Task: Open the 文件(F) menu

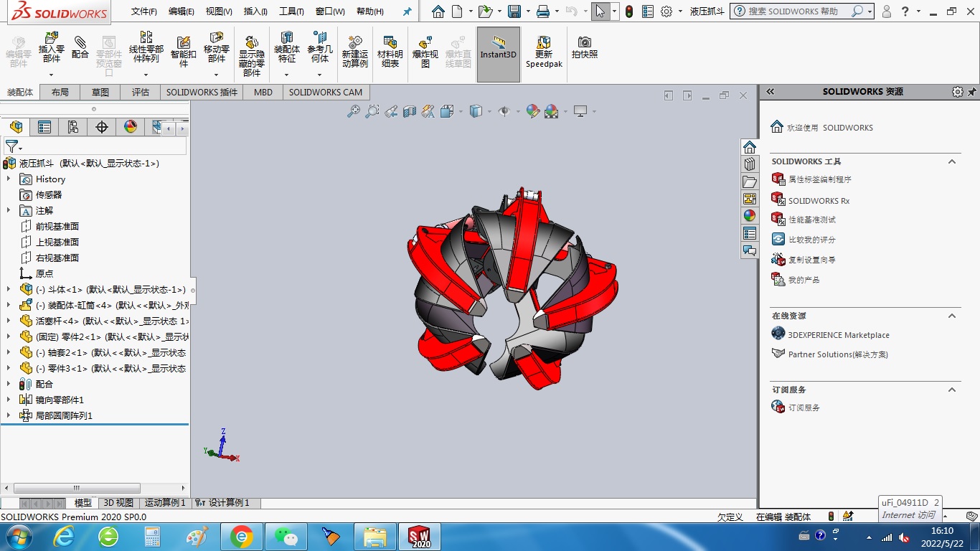Action: pos(144,11)
